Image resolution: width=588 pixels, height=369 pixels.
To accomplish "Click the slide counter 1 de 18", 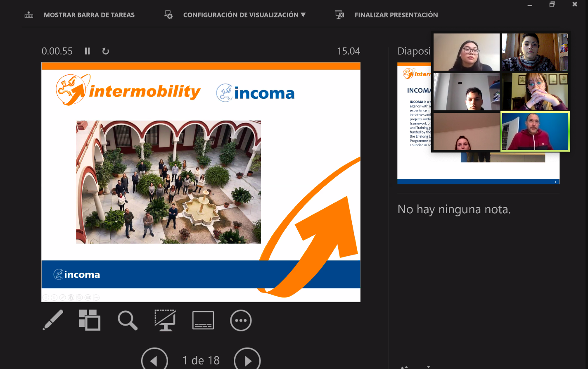I will (x=201, y=361).
